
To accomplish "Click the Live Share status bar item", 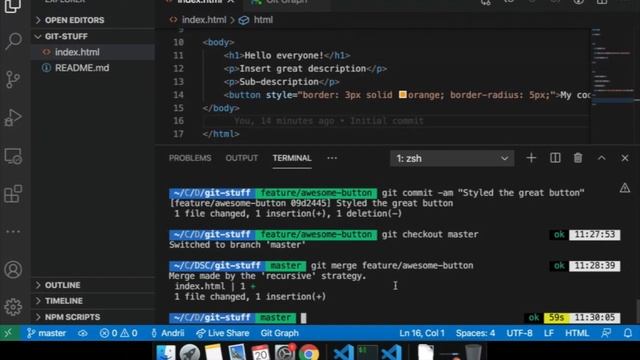I will [x=223, y=333].
